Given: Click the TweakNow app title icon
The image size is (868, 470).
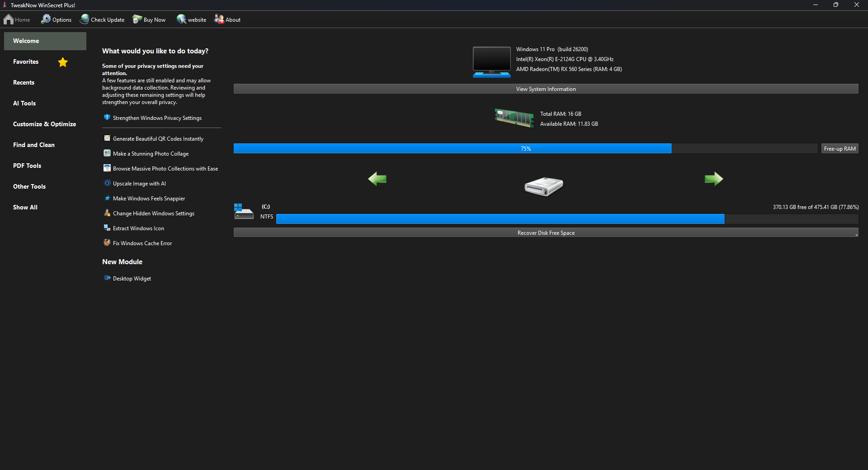Looking at the screenshot, I should (5, 5).
